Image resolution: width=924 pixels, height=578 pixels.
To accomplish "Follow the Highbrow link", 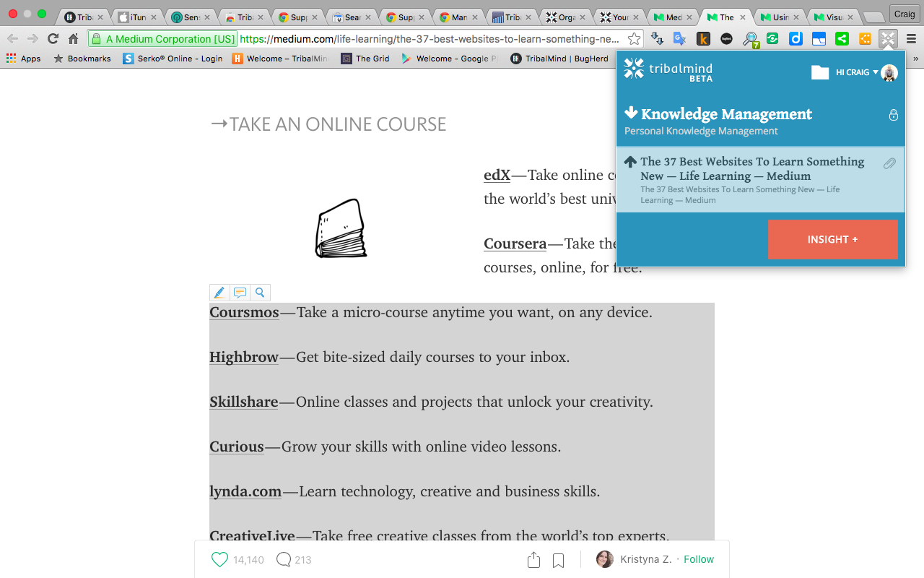I will point(244,357).
